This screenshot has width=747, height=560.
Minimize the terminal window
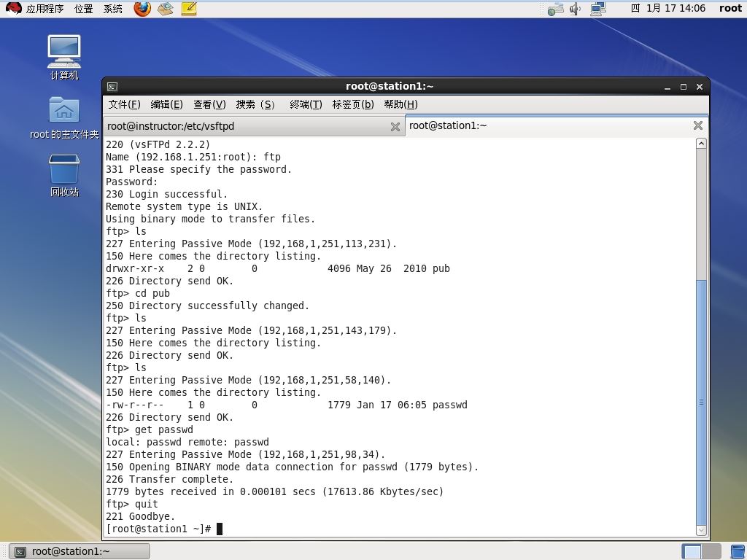pyautogui.click(x=667, y=87)
